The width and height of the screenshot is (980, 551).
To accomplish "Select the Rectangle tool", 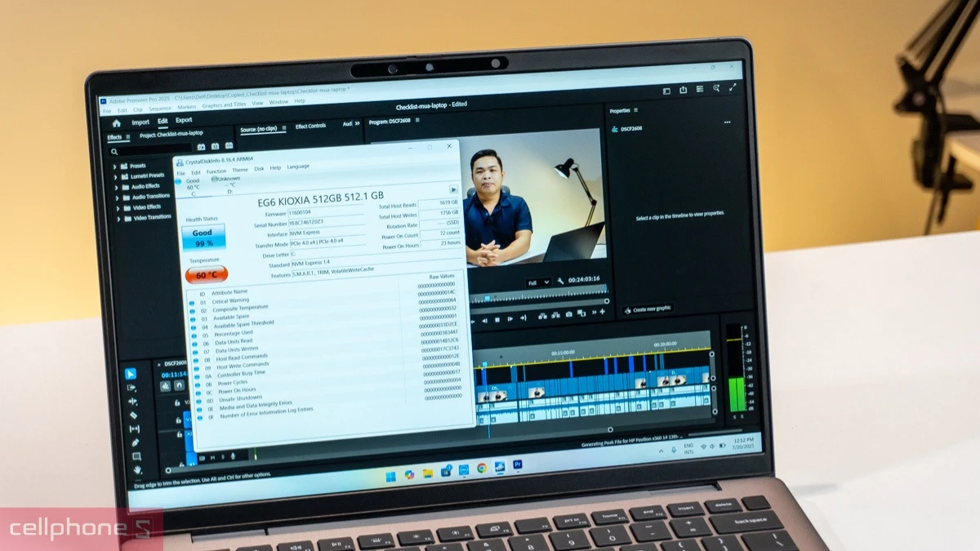I will tap(136, 456).
